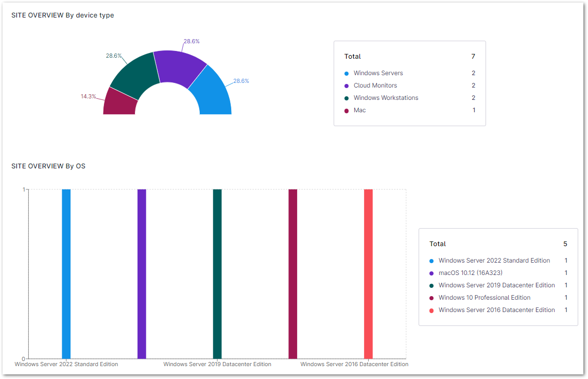Click the blue Windows Servers donut segment
588x379 pixels.
tap(212, 92)
